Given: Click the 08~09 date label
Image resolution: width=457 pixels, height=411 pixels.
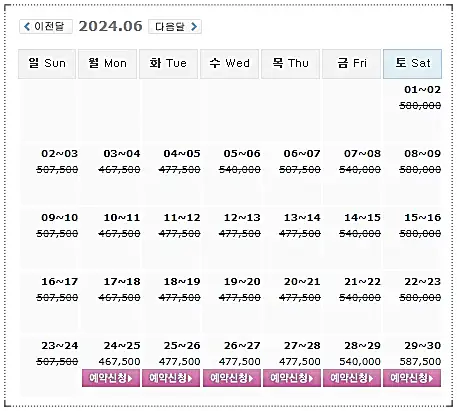Looking at the screenshot, I should click(422, 154).
